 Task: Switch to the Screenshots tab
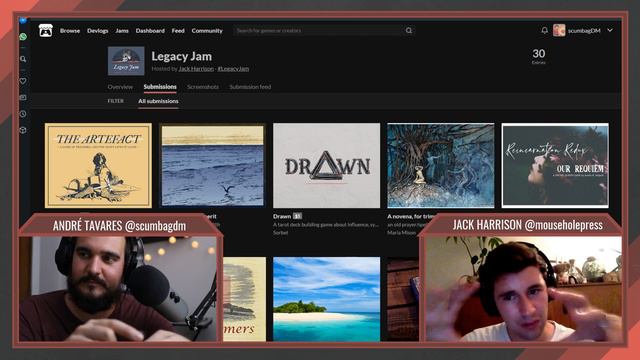click(x=203, y=87)
